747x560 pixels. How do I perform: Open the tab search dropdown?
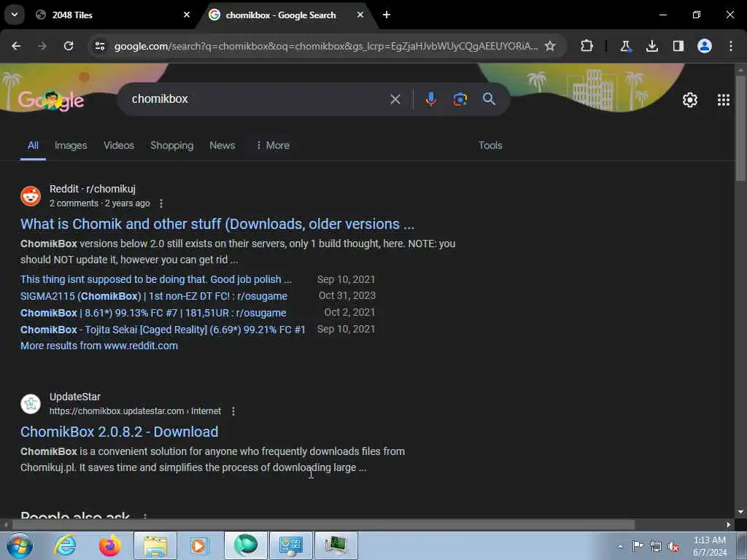[x=15, y=15]
